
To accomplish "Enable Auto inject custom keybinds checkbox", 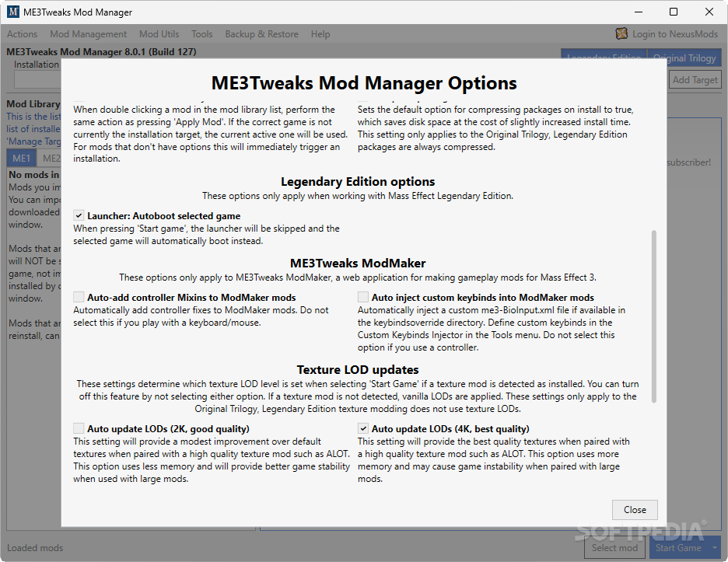I will [363, 298].
